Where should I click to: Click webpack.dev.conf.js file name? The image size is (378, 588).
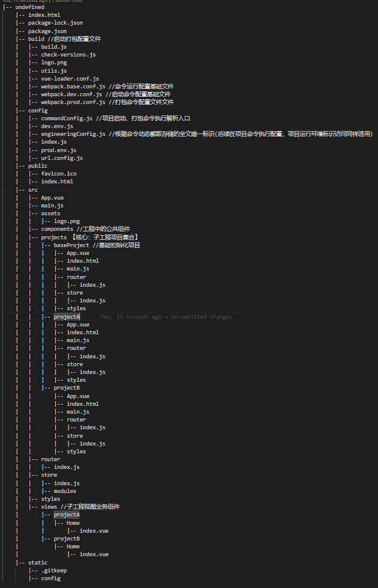(x=71, y=94)
